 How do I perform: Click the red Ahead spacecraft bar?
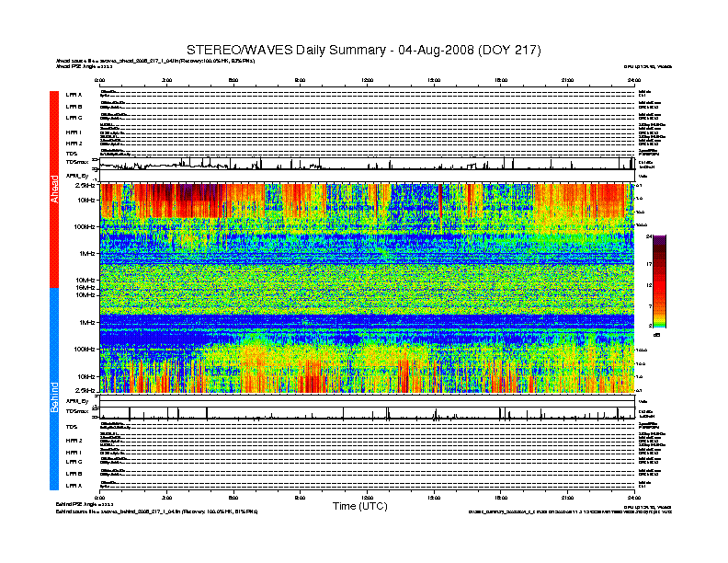pos(54,190)
